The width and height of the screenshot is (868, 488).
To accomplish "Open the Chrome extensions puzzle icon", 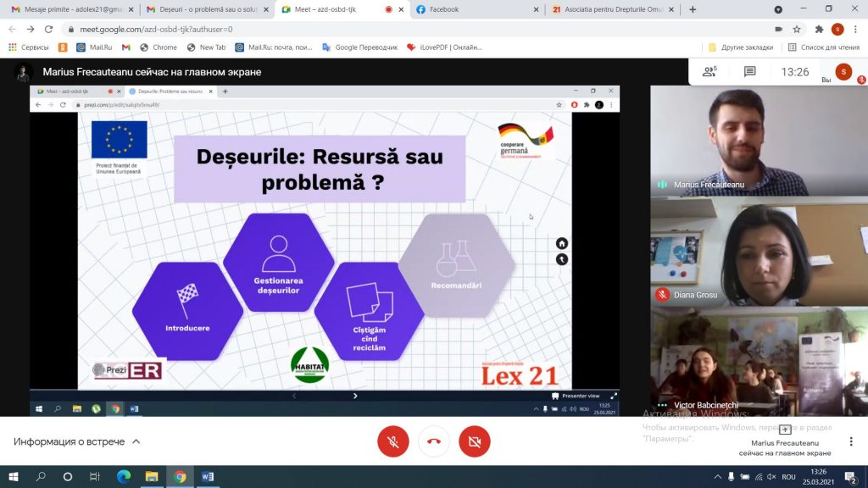I will coord(819,29).
